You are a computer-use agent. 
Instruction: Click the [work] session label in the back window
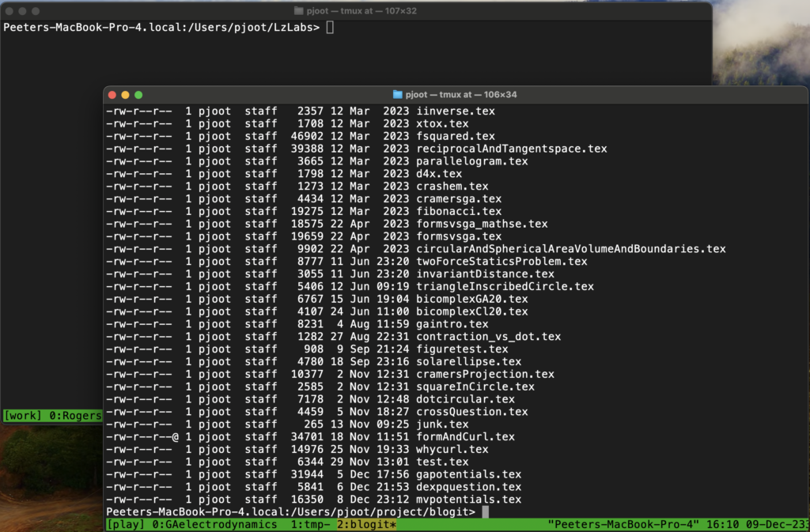[x=23, y=415]
